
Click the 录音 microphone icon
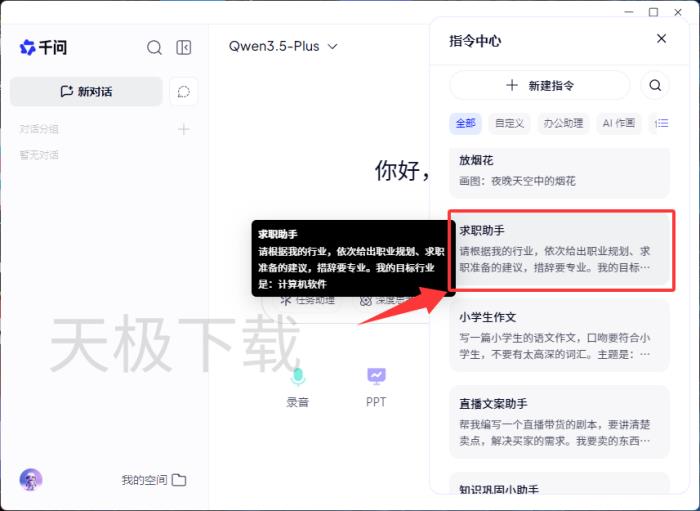[x=297, y=376]
